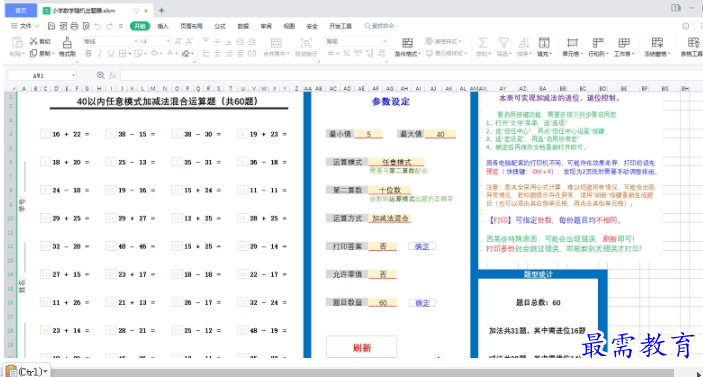Screen dimensions: 703x377
Task: Open the File (文件) menu
Action: [25, 26]
